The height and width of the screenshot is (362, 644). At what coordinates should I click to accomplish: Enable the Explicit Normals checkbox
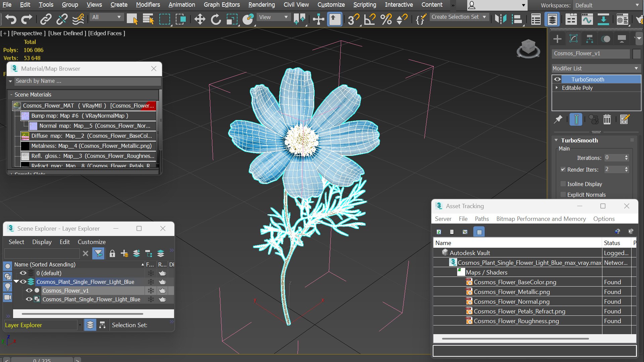coord(563,195)
